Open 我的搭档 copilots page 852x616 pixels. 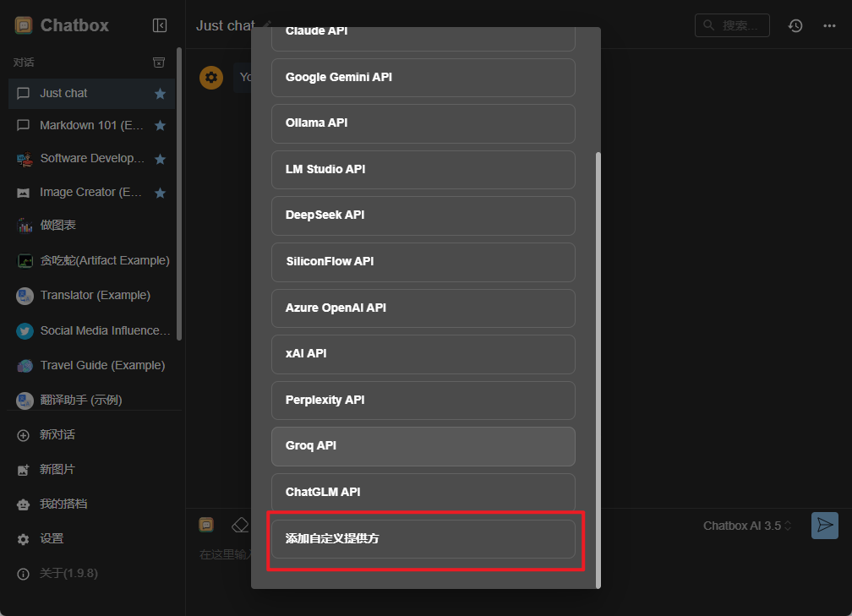pyautogui.click(x=63, y=504)
